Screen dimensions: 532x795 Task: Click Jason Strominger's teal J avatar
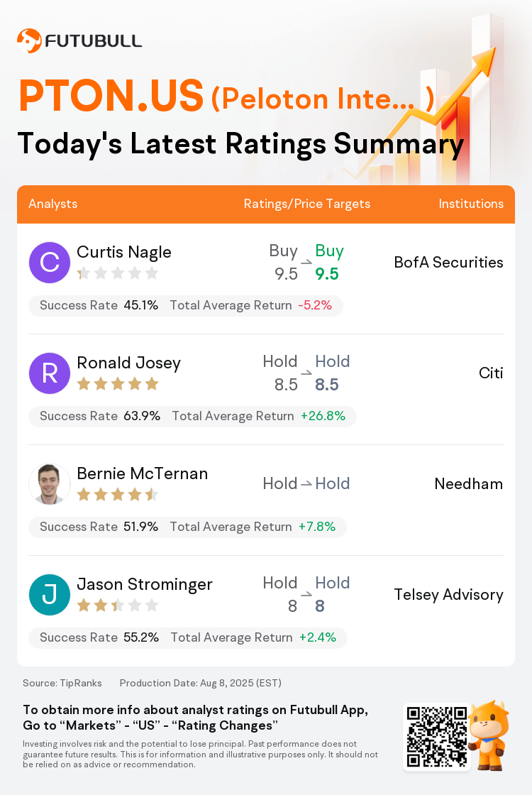49,595
